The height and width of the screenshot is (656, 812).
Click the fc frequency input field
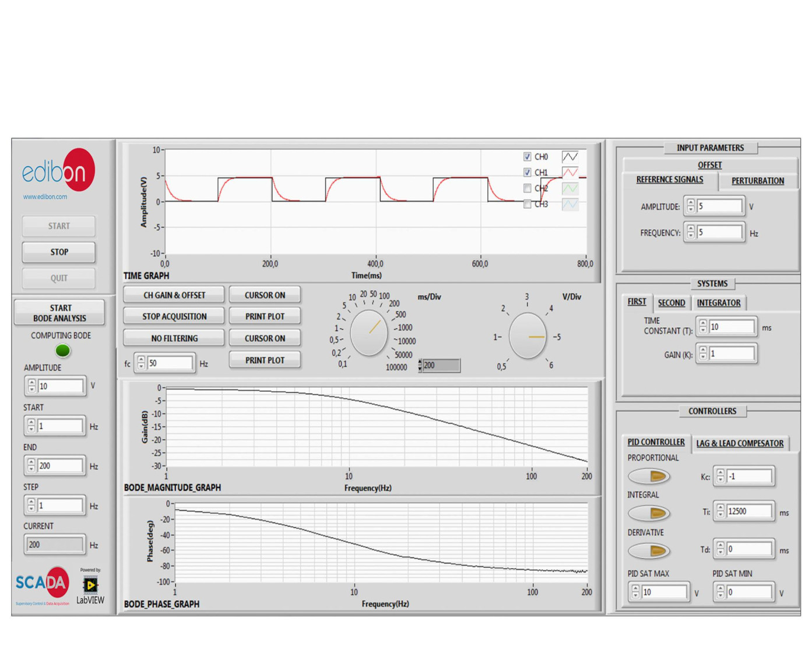coord(170,363)
